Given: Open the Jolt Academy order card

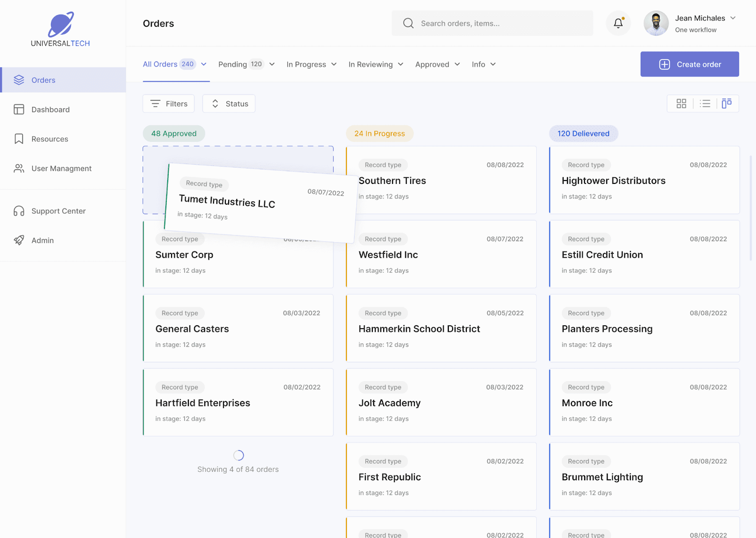Looking at the screenshot, I should [x=441, y=402].
